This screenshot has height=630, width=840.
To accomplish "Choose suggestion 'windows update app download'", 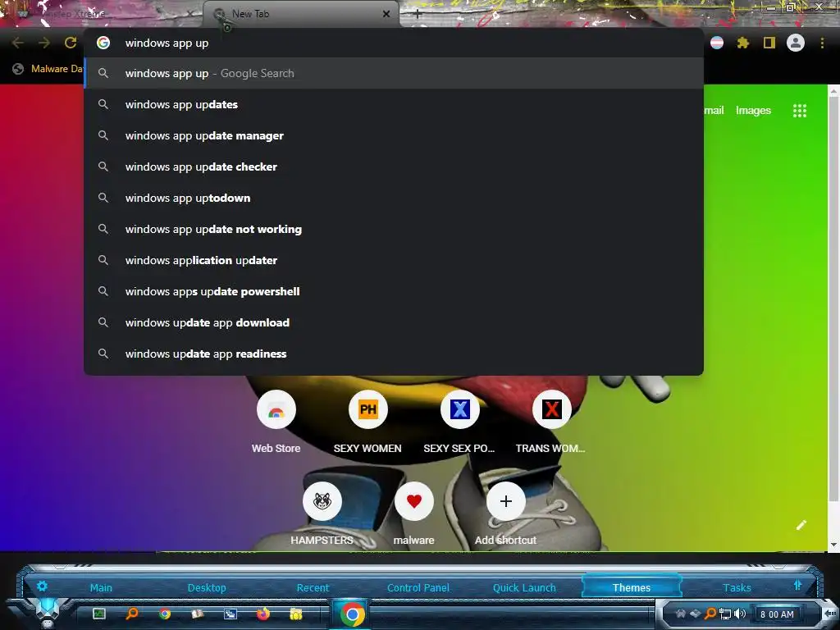I will (x=394, y=322).
